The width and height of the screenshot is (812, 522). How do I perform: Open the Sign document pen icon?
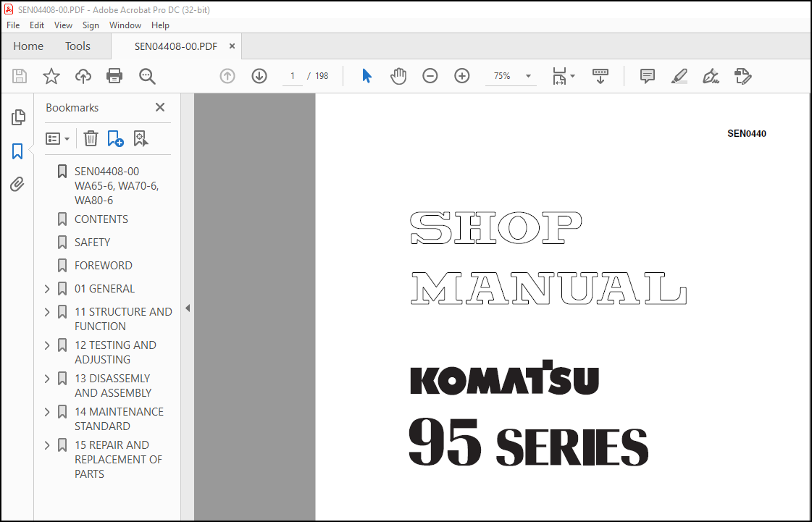click(x=711, y=76)
